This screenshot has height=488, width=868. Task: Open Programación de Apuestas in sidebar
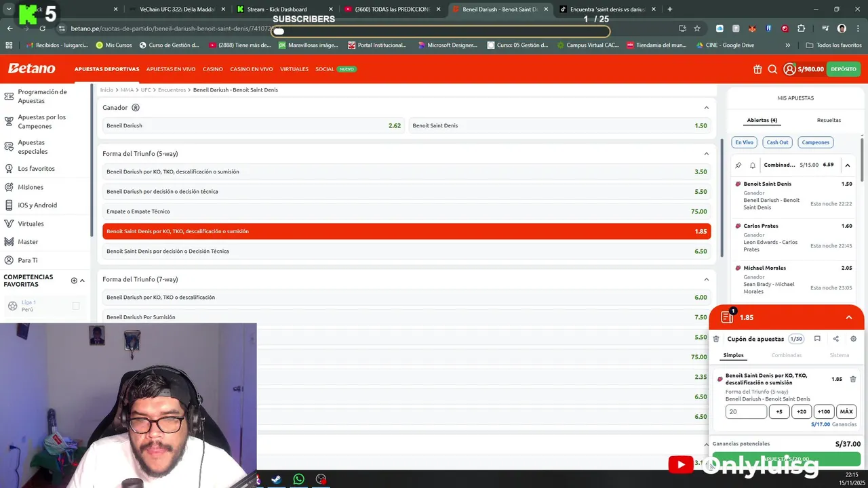[x=45, y=96]
